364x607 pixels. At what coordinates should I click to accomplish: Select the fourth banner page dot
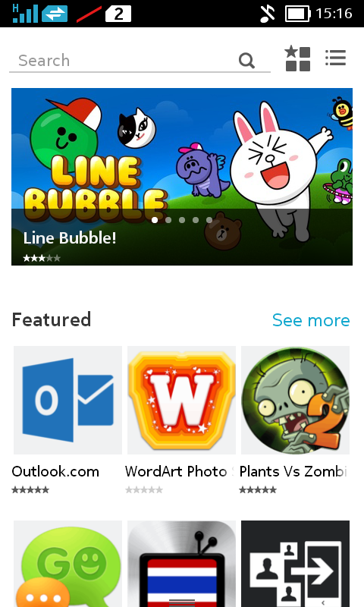pos(196,220)
